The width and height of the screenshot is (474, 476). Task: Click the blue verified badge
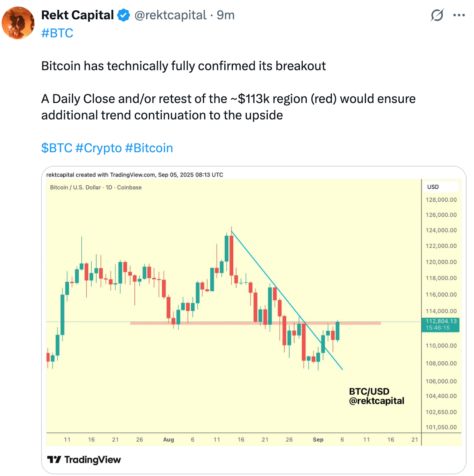(124, 16)
